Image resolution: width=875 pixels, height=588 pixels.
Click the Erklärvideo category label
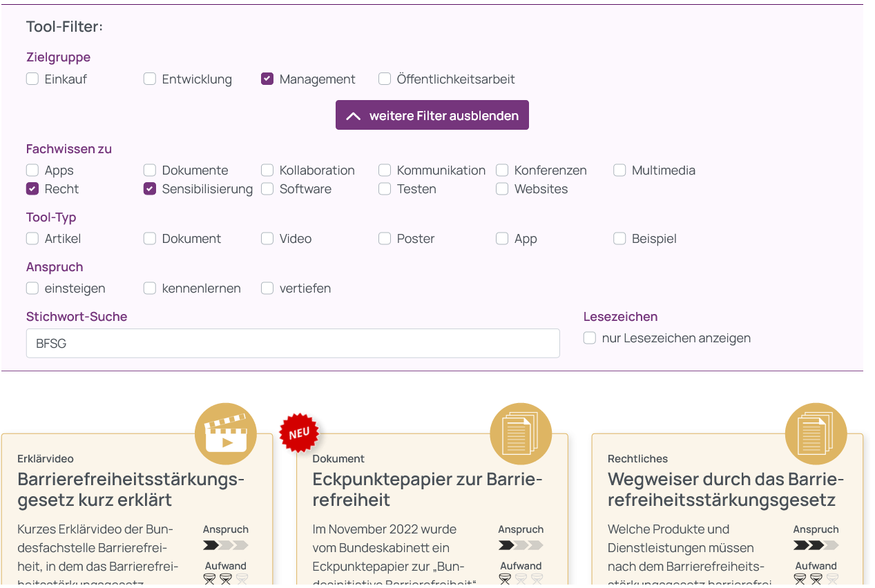click(x=46, y=458)
